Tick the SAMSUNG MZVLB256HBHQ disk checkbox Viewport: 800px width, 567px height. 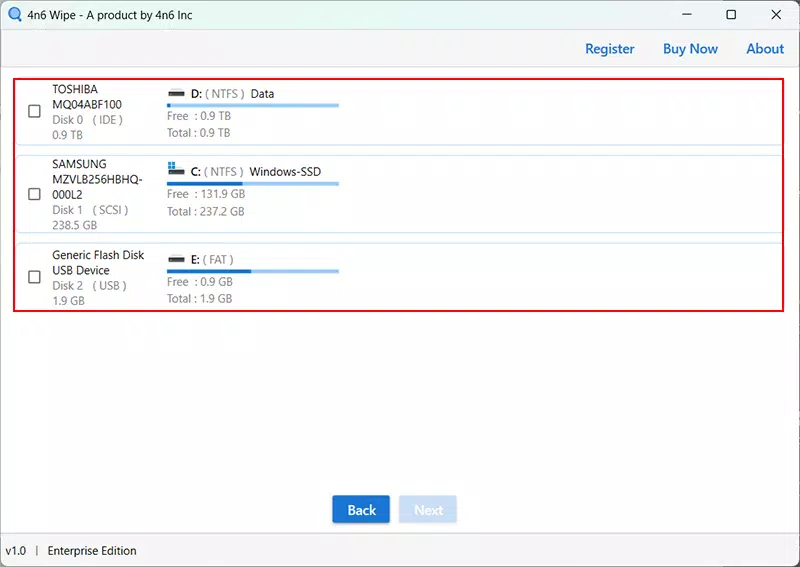[34, 194]
